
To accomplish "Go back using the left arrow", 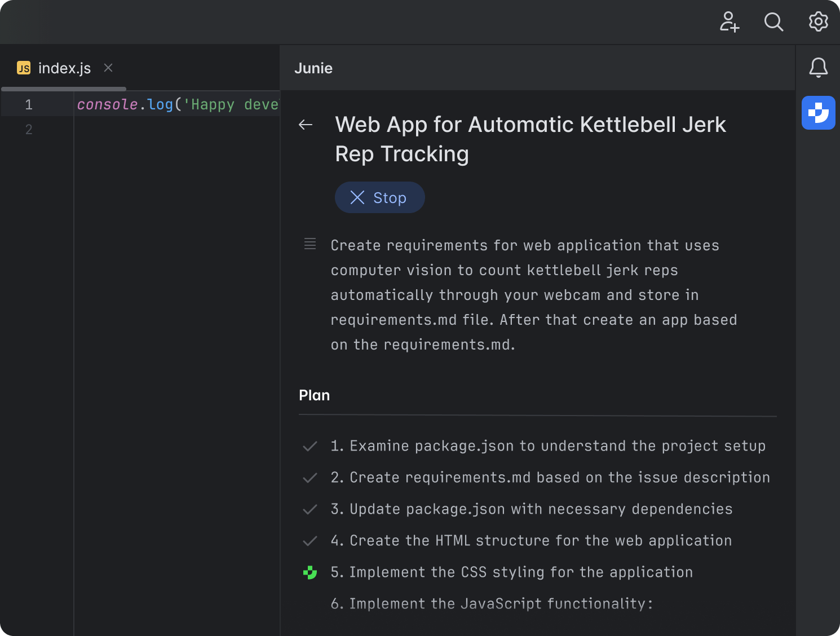I will tap(306, 125).
